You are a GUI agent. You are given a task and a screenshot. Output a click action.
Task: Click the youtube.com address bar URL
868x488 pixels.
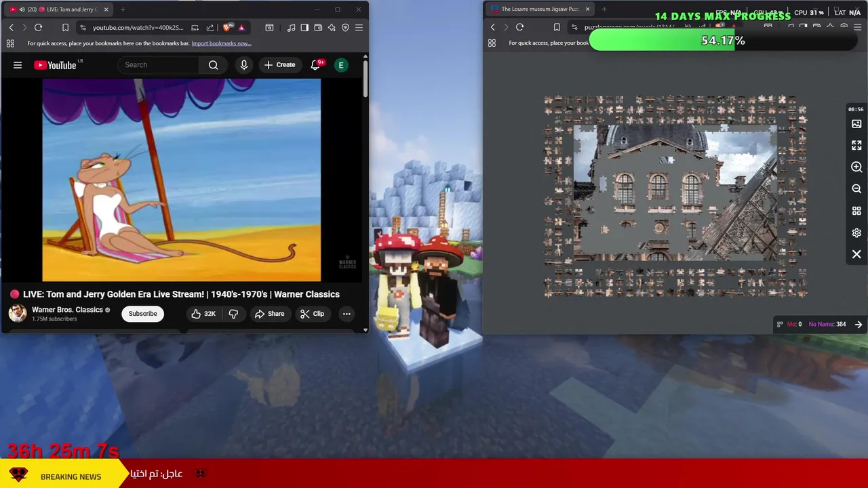coord(138,27)
